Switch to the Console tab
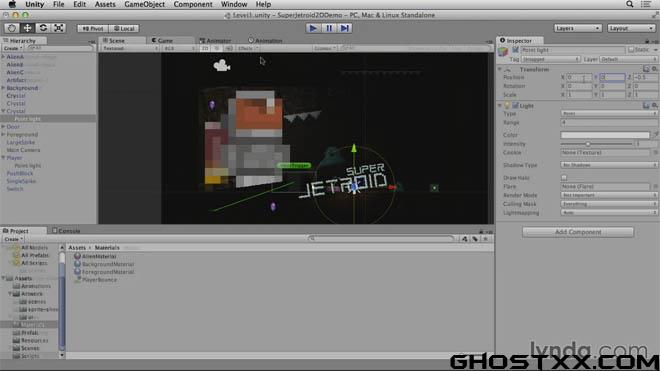 click(66, 231)
